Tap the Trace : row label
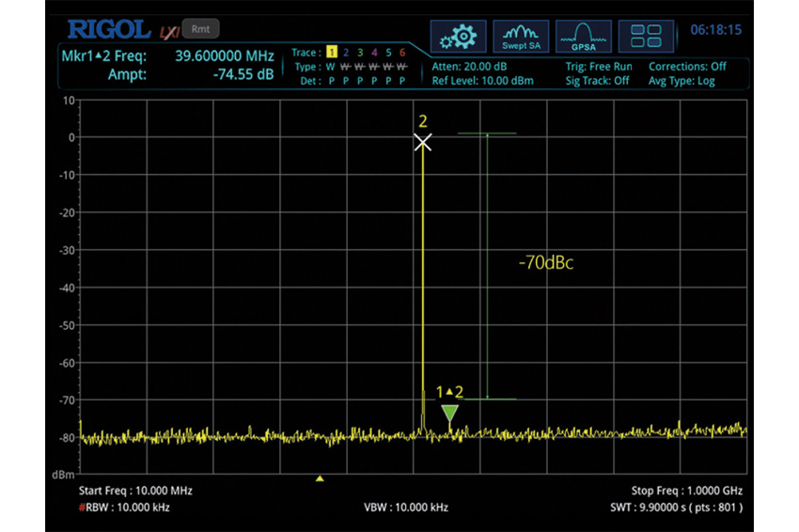Image resolution: width=799 pixels, height=532 pixels. point(306,53)
